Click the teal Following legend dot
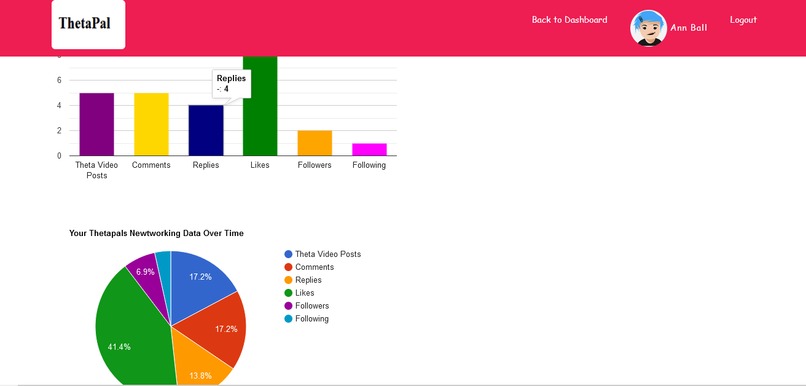 [x=288, y=319]
